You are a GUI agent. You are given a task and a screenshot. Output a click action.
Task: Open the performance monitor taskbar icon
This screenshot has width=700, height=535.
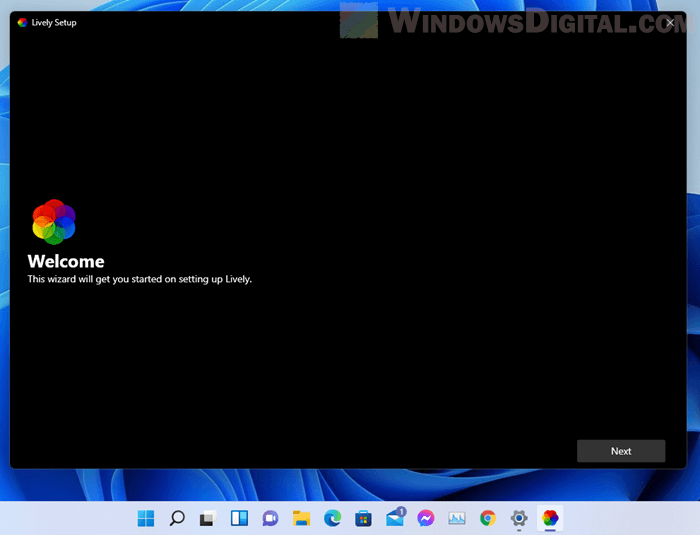pyautogui.click(x=457, y=518)
